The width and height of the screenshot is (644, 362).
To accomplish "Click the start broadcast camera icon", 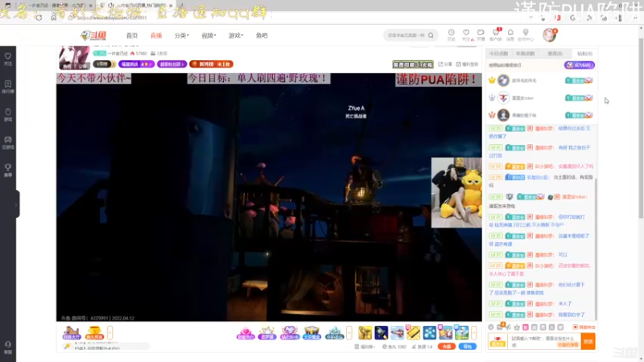I will click(x=481, y=35).
